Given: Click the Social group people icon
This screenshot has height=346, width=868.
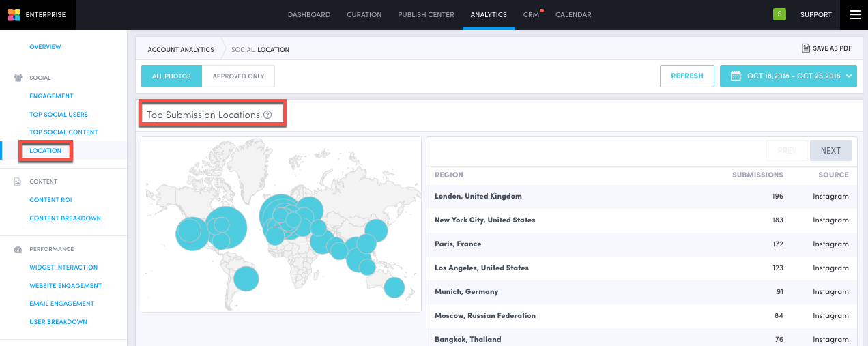Looking at the screenshot, I should point(18,78).
